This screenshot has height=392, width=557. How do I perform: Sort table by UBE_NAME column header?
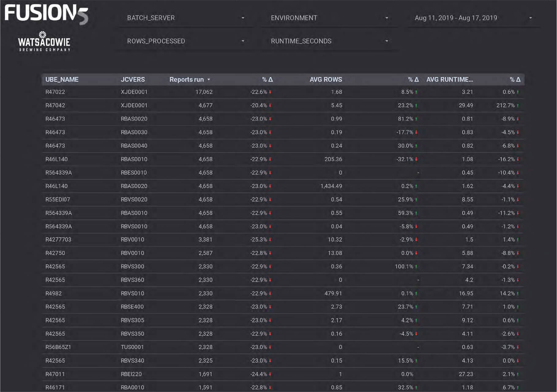coord(62,80)
